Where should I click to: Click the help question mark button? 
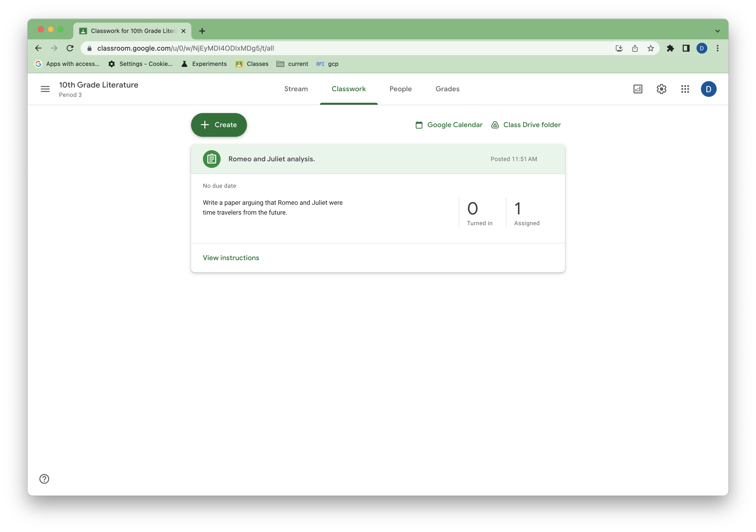(44, 478)
